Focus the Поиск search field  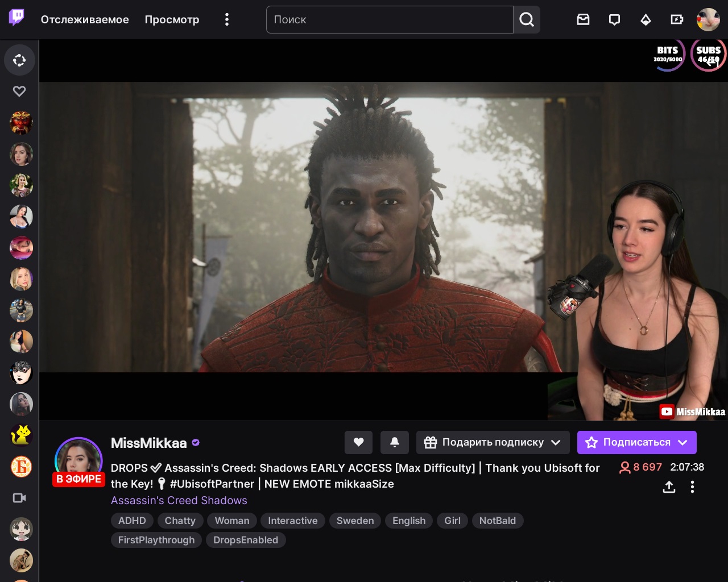coord(390,19)
